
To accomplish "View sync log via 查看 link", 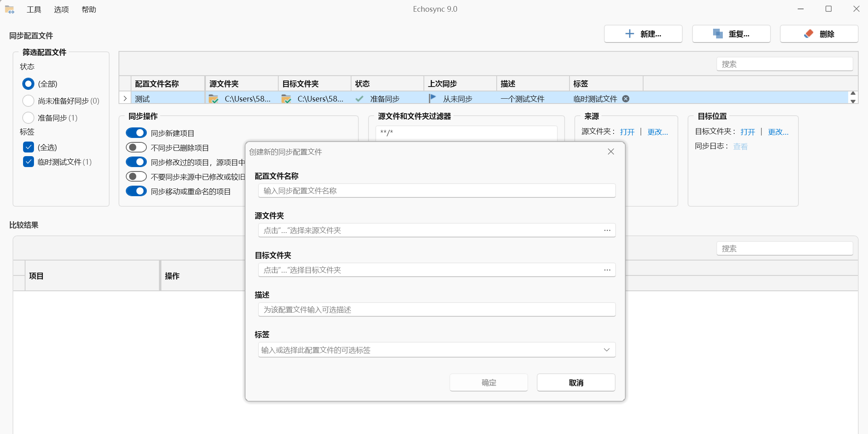I will click(x=740, y=146).
